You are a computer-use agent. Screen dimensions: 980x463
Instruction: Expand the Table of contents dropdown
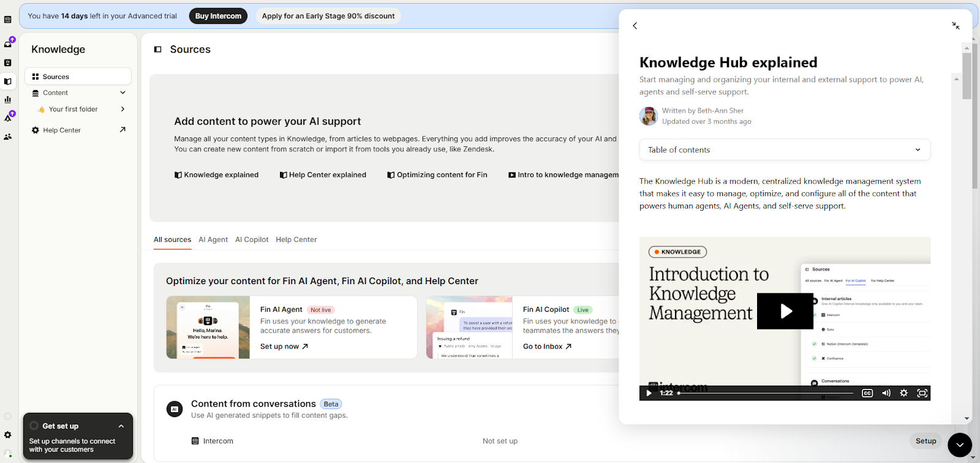[785, 149]
